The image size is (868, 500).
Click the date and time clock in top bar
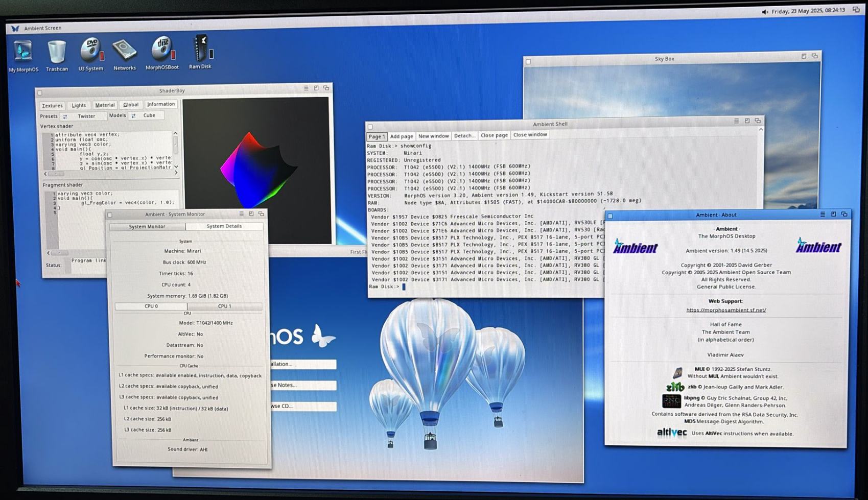click(x=808, y=11)
